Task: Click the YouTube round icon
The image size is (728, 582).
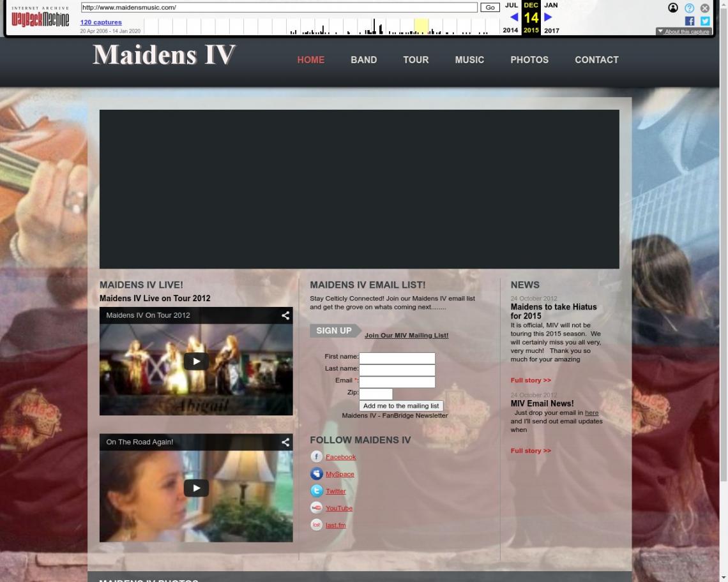Action: pos(316,508)
